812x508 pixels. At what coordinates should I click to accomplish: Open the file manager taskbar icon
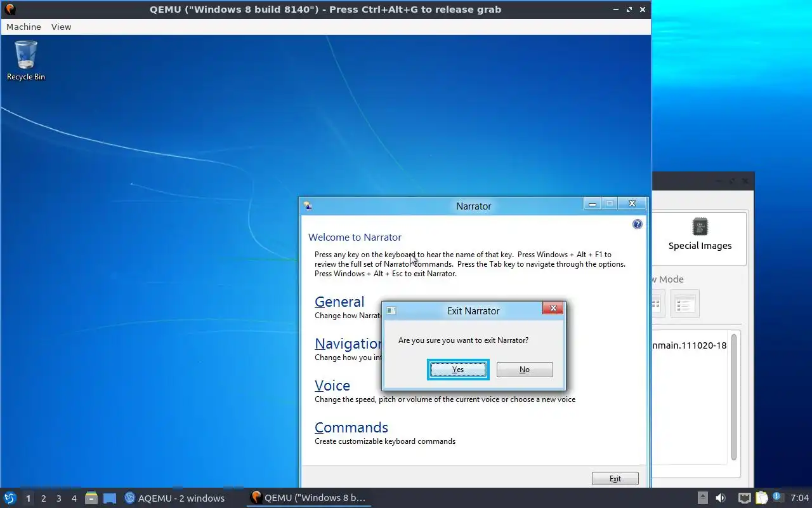click(x=91, y=498)
